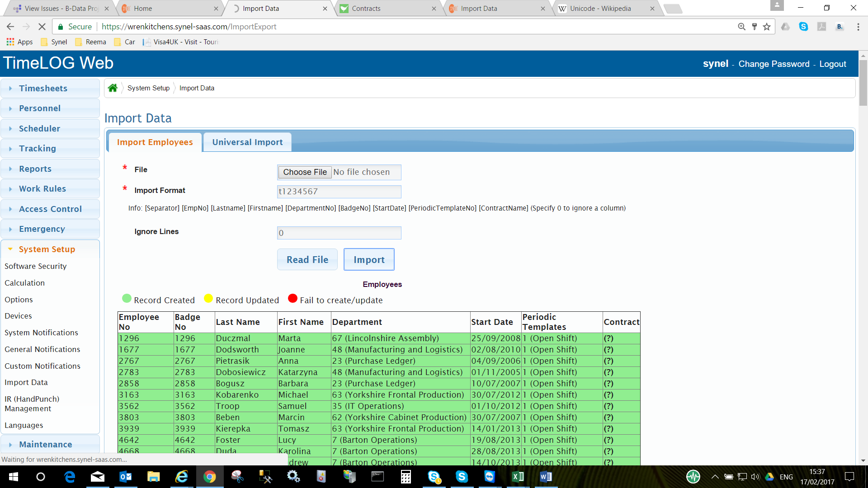
Task: Open the Calculator taskbar icon
Action: [406, 477]
